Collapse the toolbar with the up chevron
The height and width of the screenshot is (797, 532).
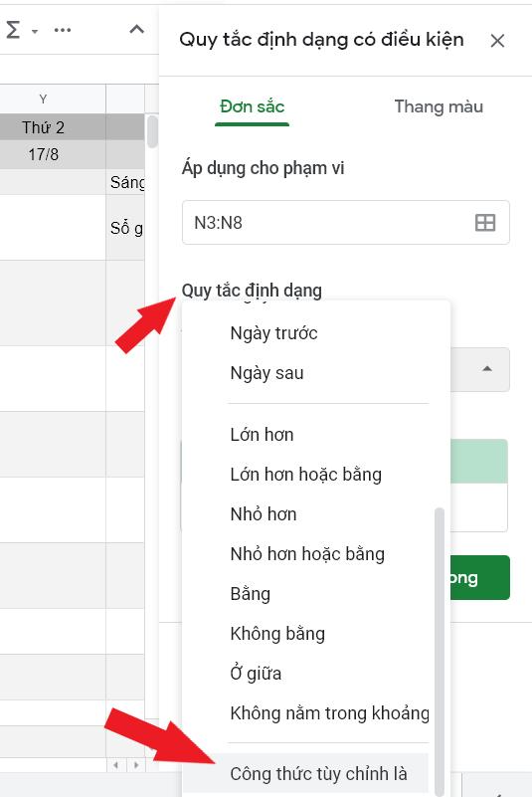point(136,30)
